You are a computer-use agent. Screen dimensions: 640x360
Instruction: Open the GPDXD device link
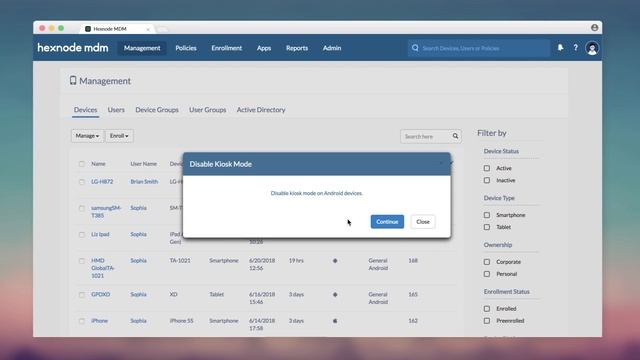100,294
